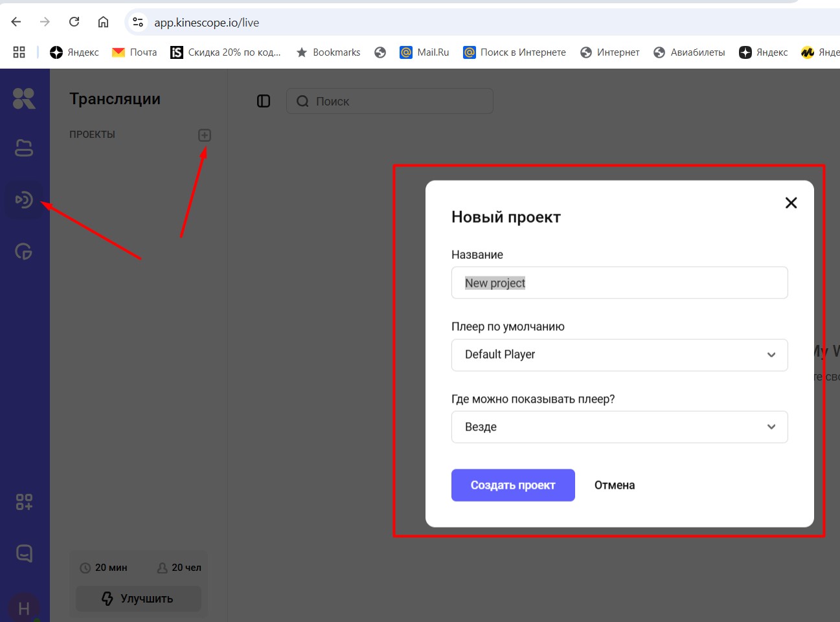
Task: Close the Новый проект dialog
Action: click(791, 203)
